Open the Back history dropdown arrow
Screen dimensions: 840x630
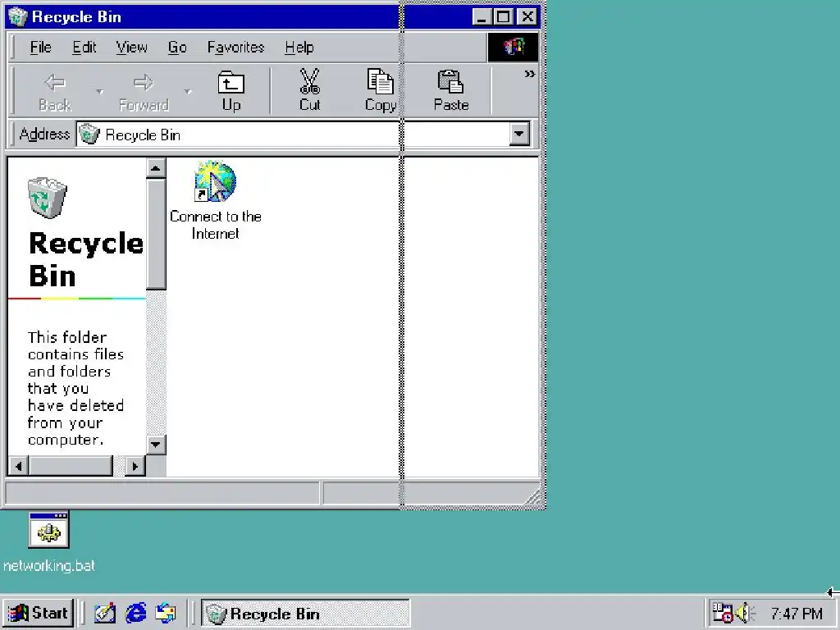coord(99,92)
